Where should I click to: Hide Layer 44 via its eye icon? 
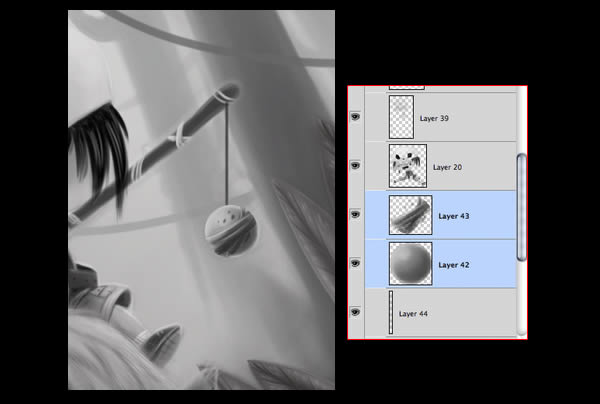click(355, 312)
